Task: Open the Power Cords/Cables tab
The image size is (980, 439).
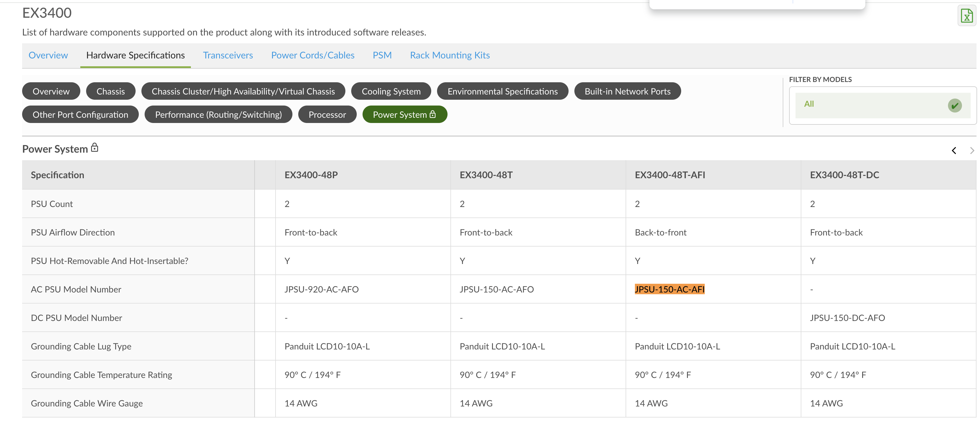Action: click(313, 55)
